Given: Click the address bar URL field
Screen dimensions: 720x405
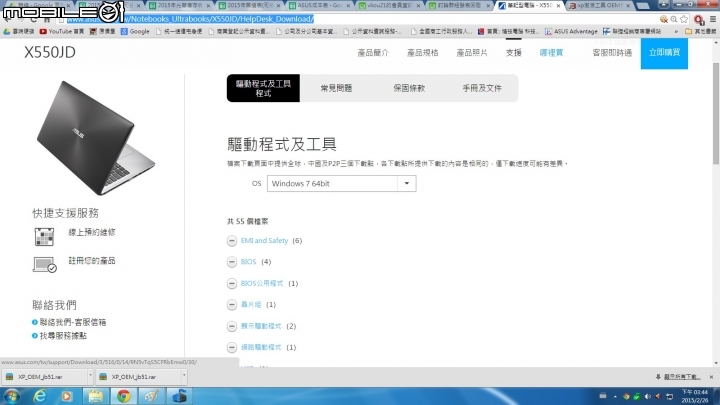Looking at the screenshot, I should point(358,19).
